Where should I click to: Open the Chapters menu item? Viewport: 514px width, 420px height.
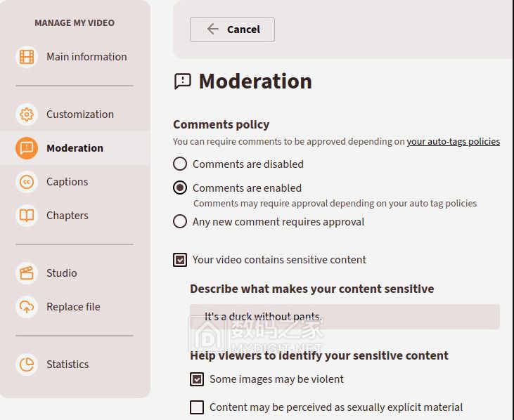(68, 216)
